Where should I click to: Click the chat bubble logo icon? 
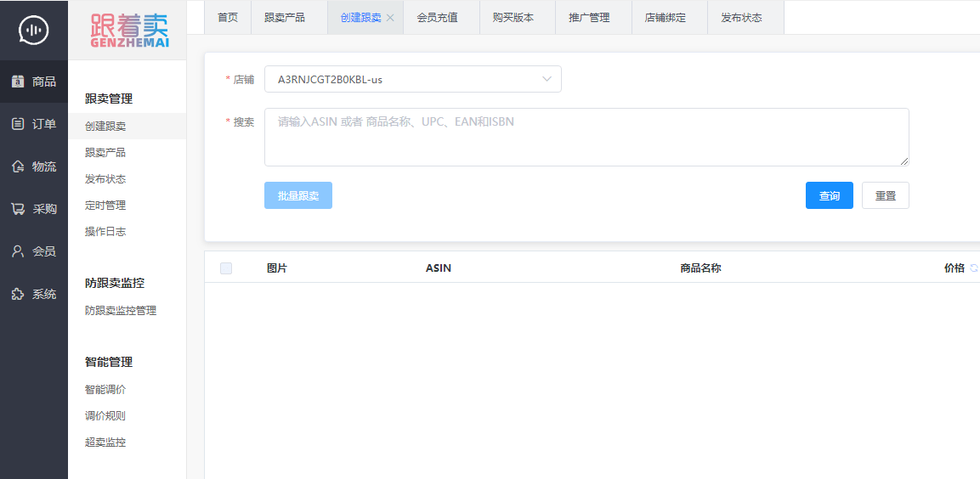pos(34,30)
